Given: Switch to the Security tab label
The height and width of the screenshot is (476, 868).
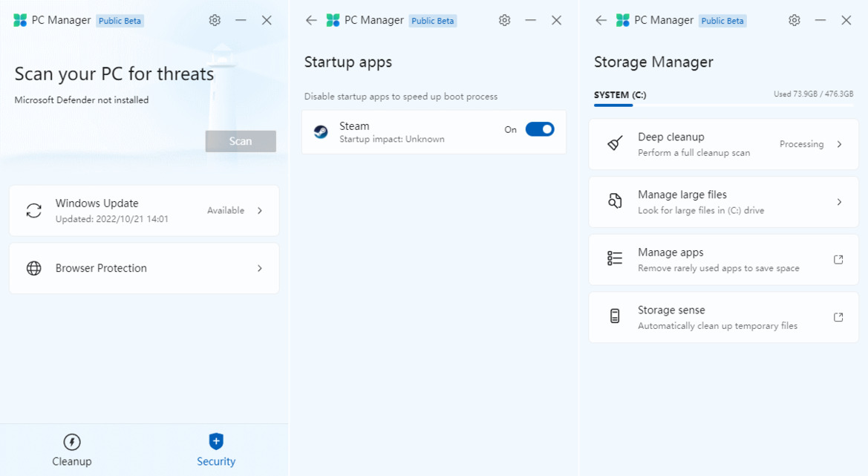Looking at the screenshot, I should (x=216, y=462).
